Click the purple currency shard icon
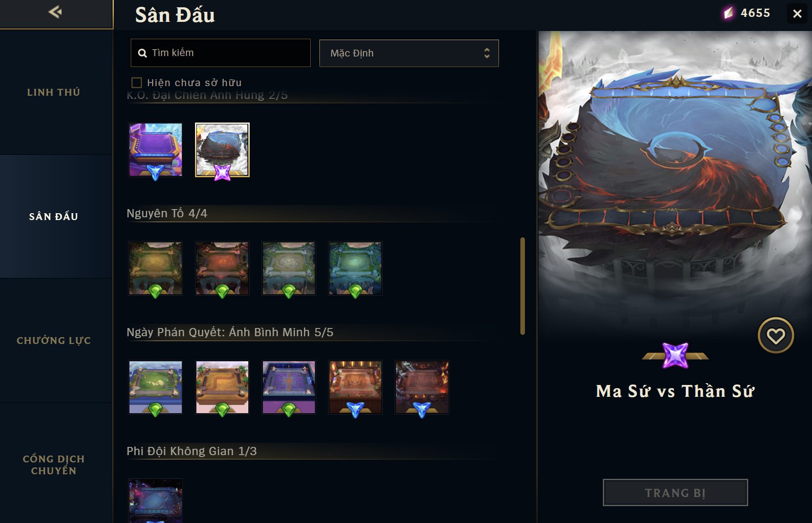Screen dimensions: 812x523 pyautogui.click(x=728, y=13)
